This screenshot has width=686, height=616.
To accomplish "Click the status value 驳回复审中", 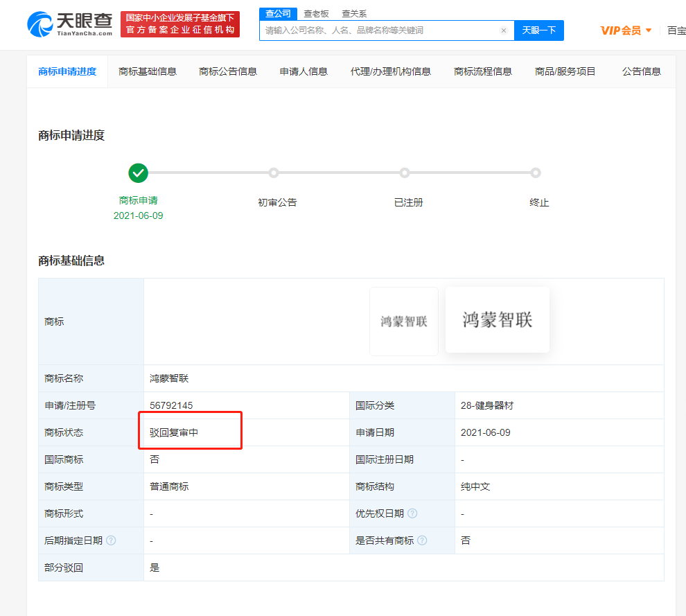I will tap(174, 432).
